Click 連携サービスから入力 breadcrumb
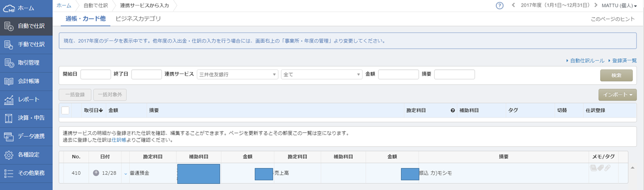 click(145, 5)
